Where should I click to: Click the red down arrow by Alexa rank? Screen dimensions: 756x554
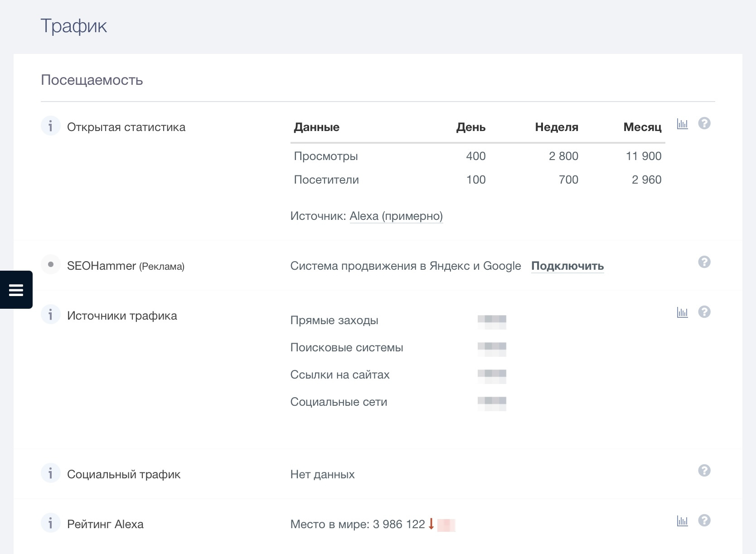[x=431, y=524]
